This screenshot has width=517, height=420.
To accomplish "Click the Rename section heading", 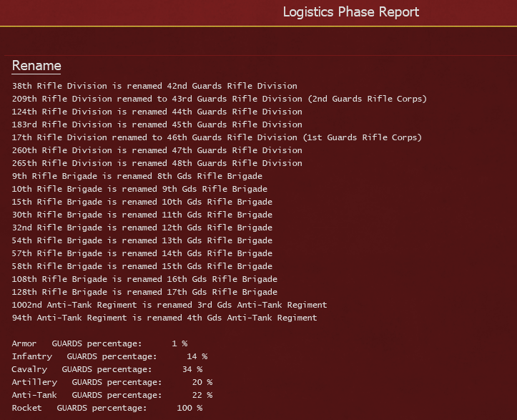I will pos(36,66).
